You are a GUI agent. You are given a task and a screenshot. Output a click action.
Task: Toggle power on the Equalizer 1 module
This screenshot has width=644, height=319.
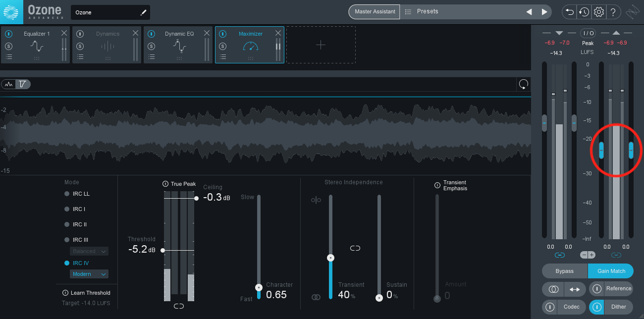coord(9,34)
